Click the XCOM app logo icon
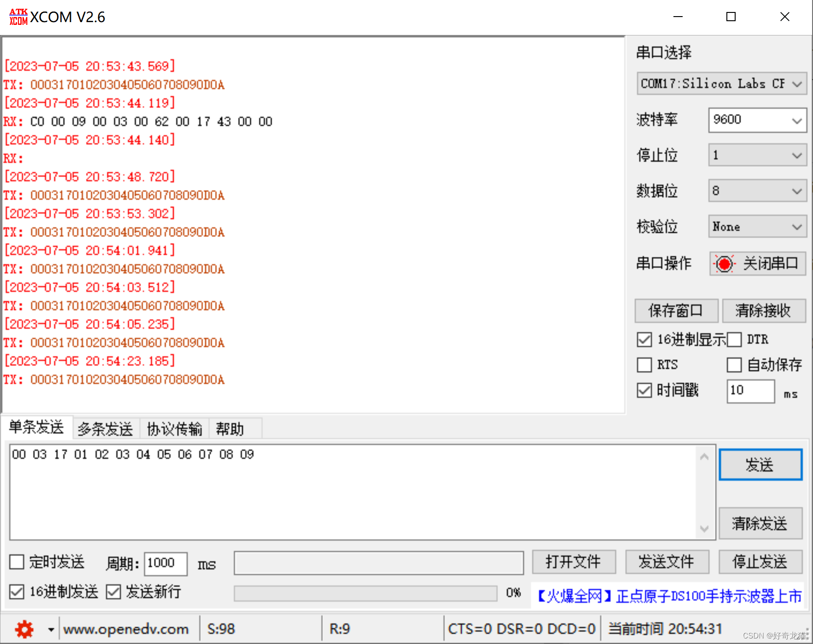Image resolution: width=813 pixels, height=644 pixels. [x=18, y=17]
